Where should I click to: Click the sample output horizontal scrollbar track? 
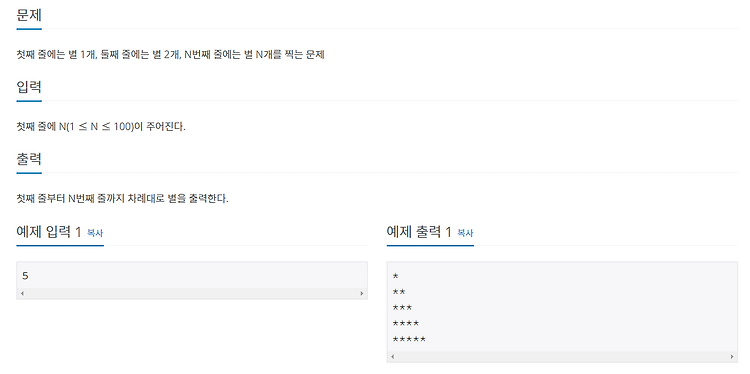[562, 356]
